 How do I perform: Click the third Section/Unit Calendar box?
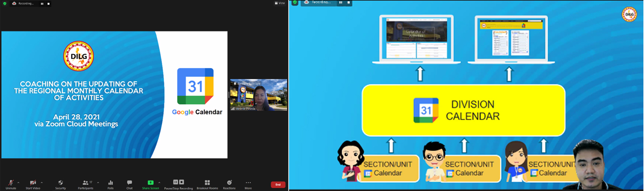[550, 168]
